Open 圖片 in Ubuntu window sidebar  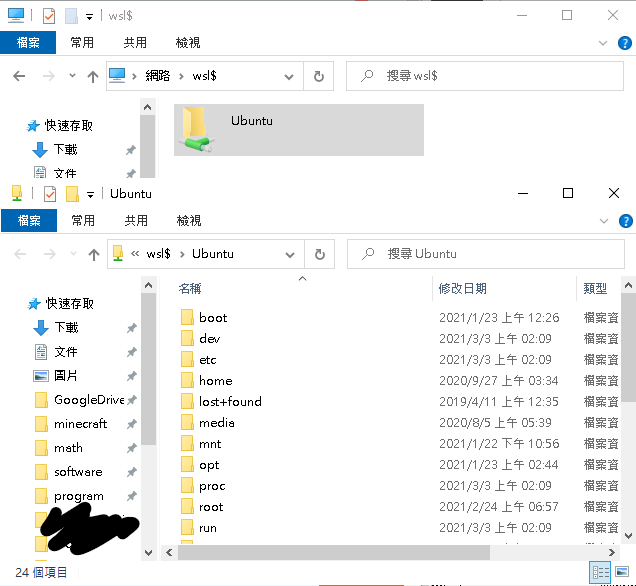tap(65, 376)
